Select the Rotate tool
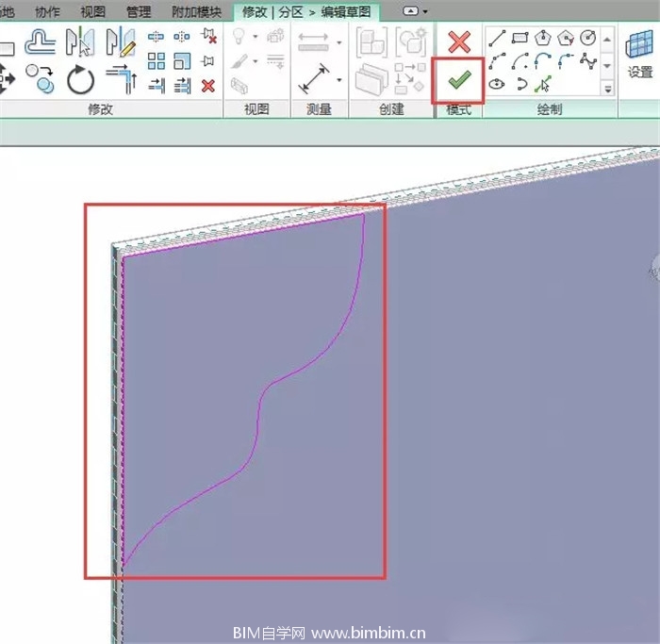The width and height of the screenshot is (660, 644). (80, 79)
